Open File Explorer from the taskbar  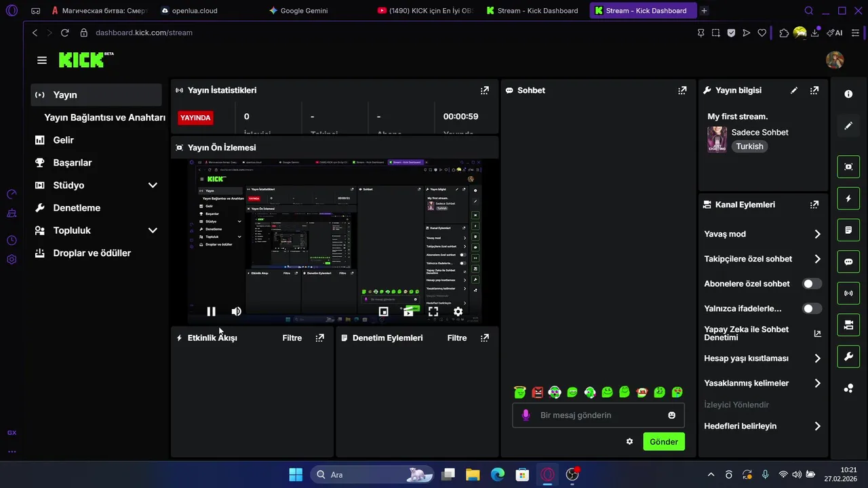(x=473, y=474)
